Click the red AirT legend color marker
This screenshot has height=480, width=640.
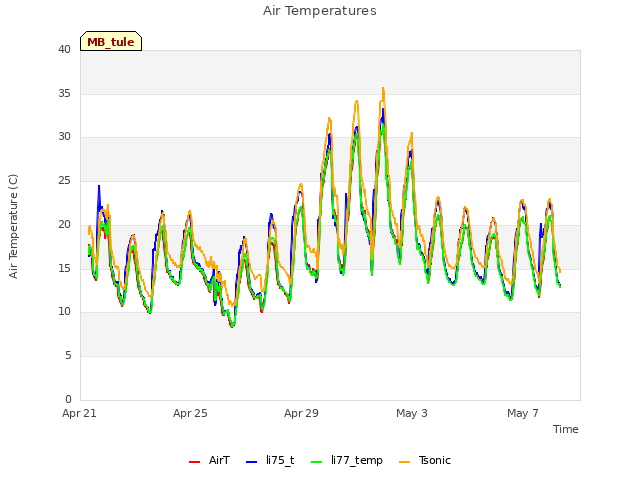click(x=194, y=462)
